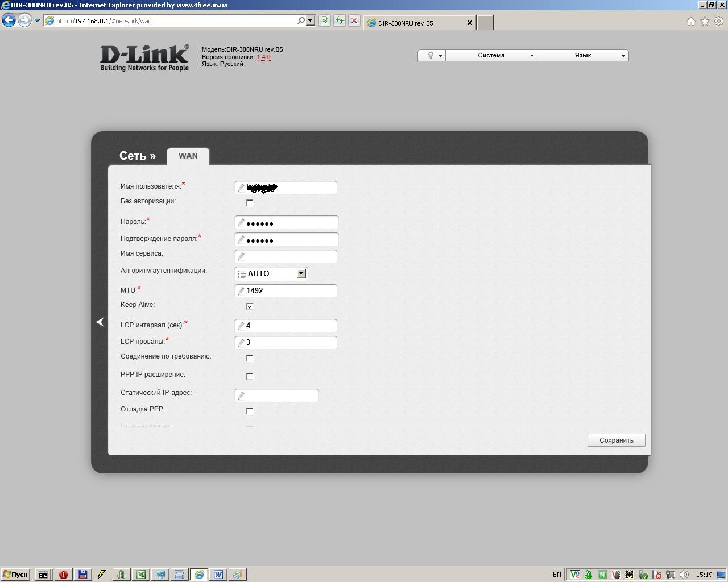Open IE Home page icon
The width and height of the screenshot is (728, 582).
click(x=691, y=21)
